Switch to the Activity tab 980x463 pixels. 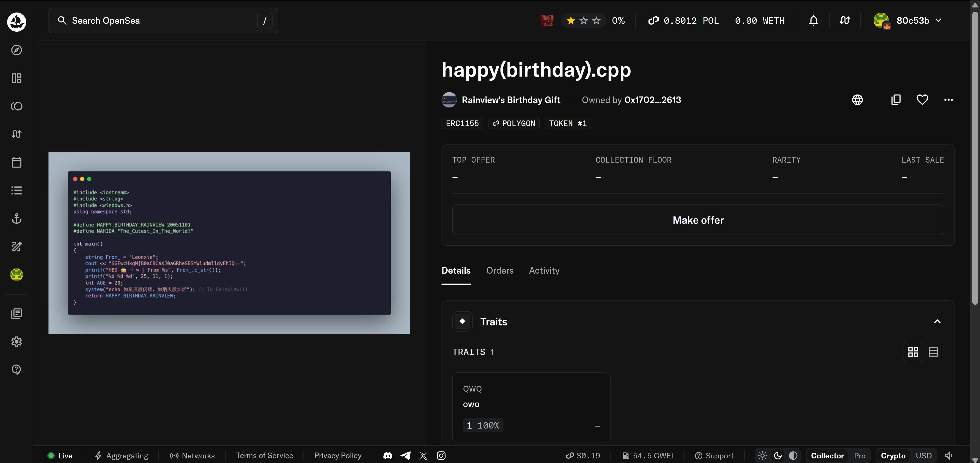tap(544, 271)
